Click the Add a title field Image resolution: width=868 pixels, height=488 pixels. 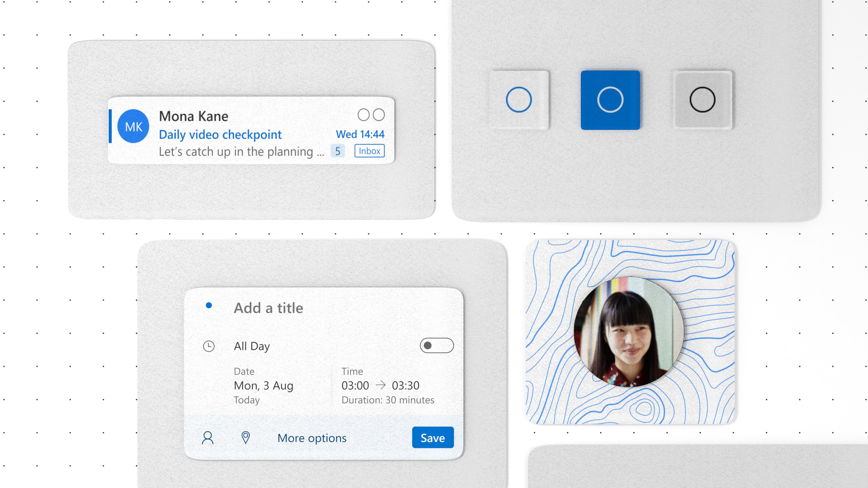tap(269, 308)
